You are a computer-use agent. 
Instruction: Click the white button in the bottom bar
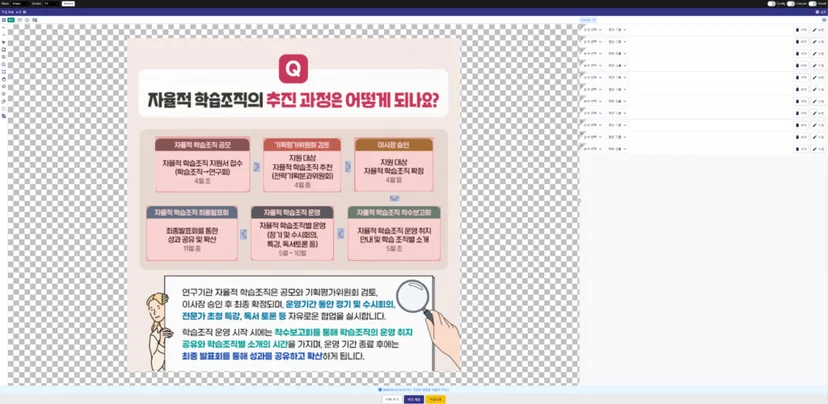click(392, 399)
